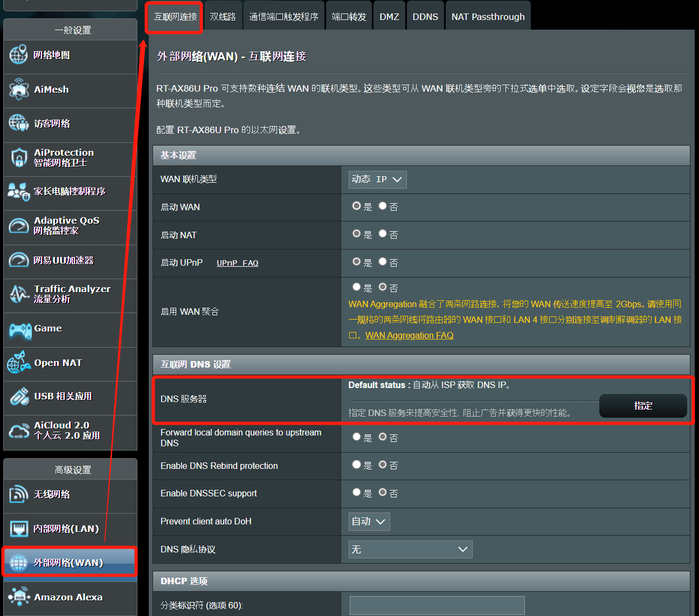
Task: Select 是 for Enable DNSSEC support
Action: pos(356,493)
